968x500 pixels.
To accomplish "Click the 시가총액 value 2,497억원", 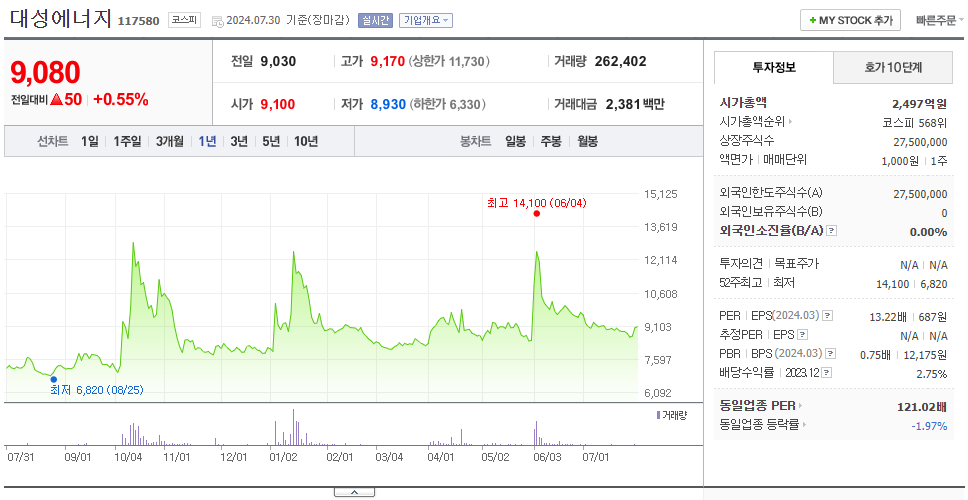I will pos(919,104).
